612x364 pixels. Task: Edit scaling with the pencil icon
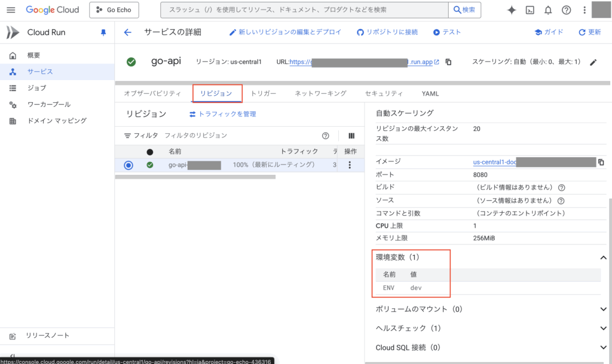pyautogui.click(x=593, y=62)
